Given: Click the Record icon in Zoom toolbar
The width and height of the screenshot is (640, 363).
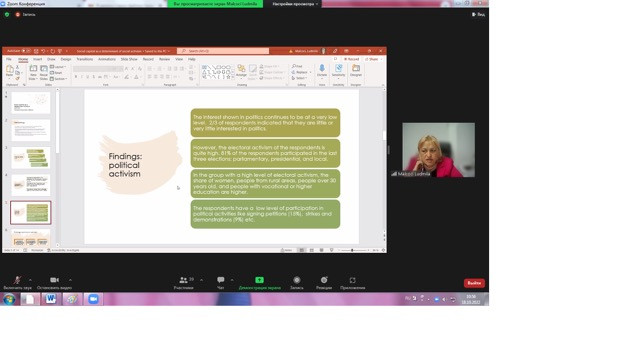Looking at the screenshot, I should click(297, 280).
